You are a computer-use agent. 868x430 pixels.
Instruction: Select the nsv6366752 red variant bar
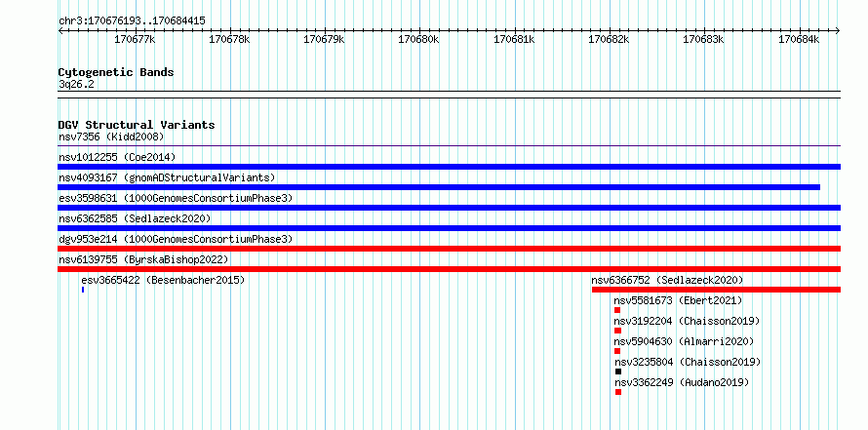point(716,290)
